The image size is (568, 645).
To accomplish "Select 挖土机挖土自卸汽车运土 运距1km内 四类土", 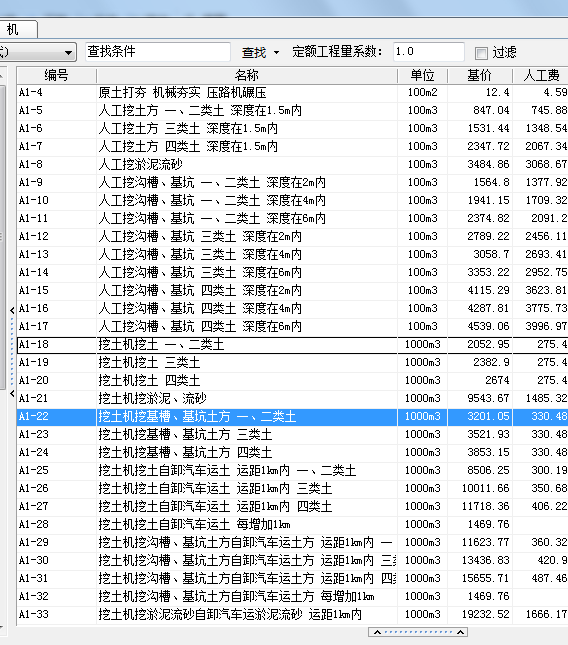I will pyautogui.click(x=215, y=507).
